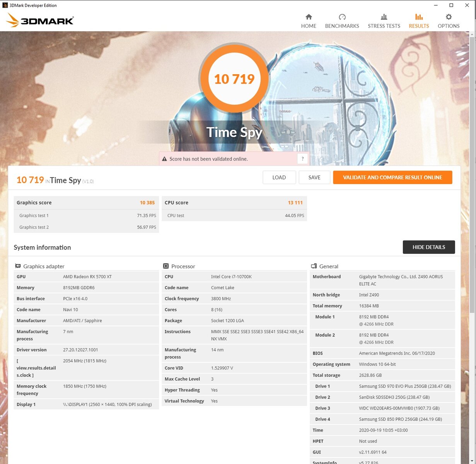Click BIOS value American Megatrends Inc.
The width and height of the screenshot is (476, 464).
pos(397,353)
